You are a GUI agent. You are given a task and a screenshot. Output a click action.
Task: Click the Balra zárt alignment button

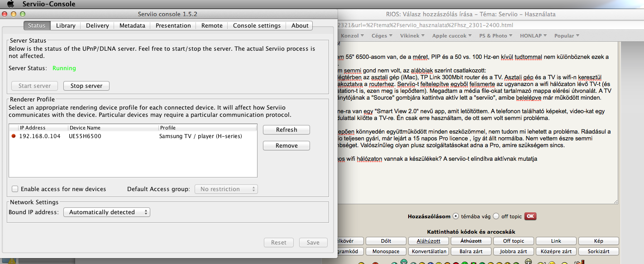click(x=471, y=251)
